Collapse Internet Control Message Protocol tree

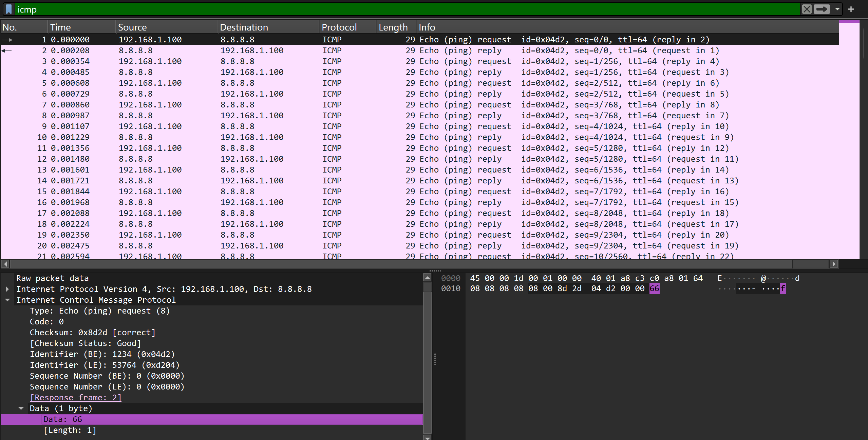click(7, 300)
